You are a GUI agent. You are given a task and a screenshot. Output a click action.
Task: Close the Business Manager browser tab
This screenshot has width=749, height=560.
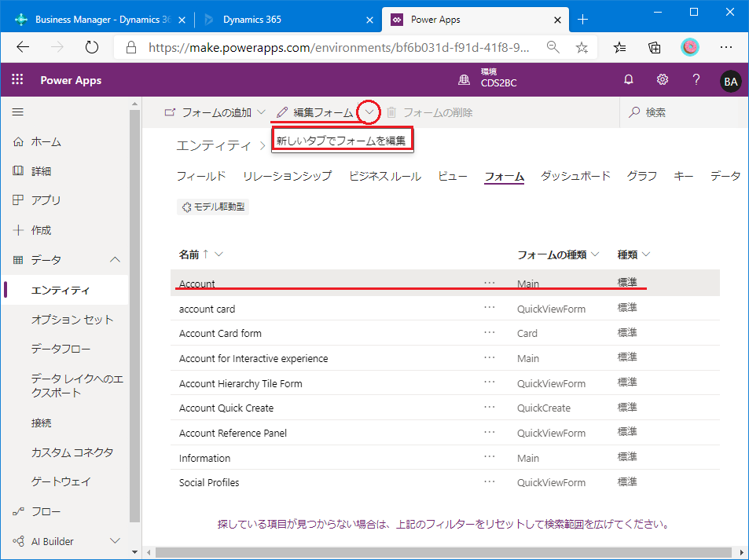tap(182, 20)
